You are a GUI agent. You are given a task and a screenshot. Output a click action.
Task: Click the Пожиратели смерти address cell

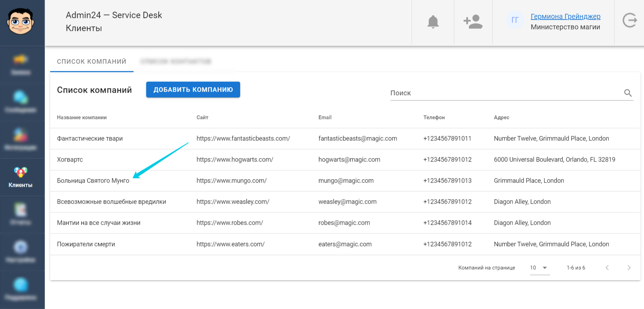coord(551,244)
